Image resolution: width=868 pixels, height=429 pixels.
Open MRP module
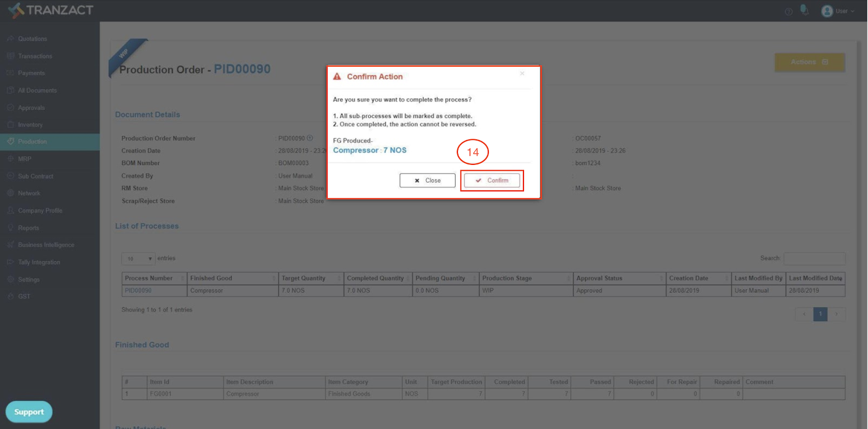click(24, 159)
